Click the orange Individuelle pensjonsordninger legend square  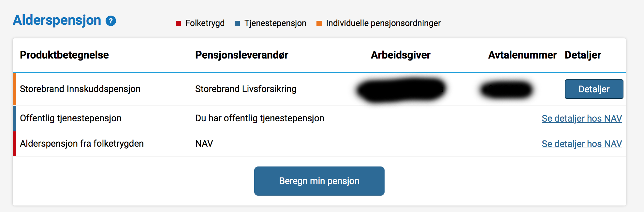319,23
